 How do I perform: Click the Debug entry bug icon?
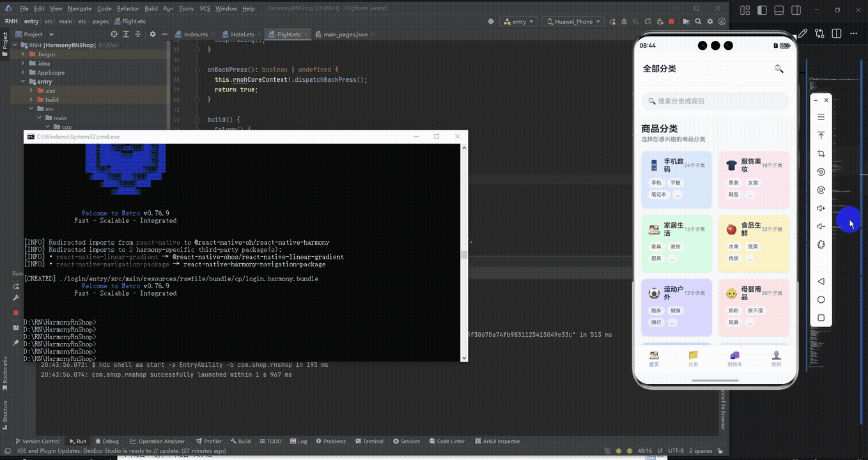(624, 21)
